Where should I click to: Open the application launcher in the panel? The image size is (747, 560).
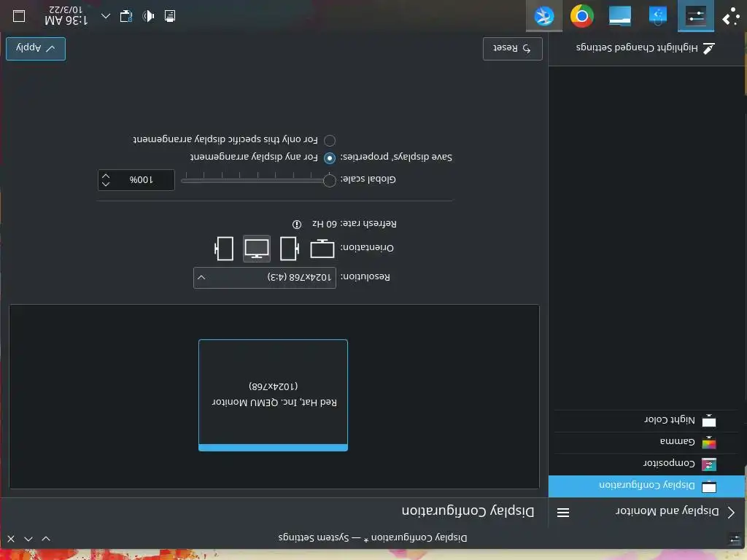click(732, 17)
